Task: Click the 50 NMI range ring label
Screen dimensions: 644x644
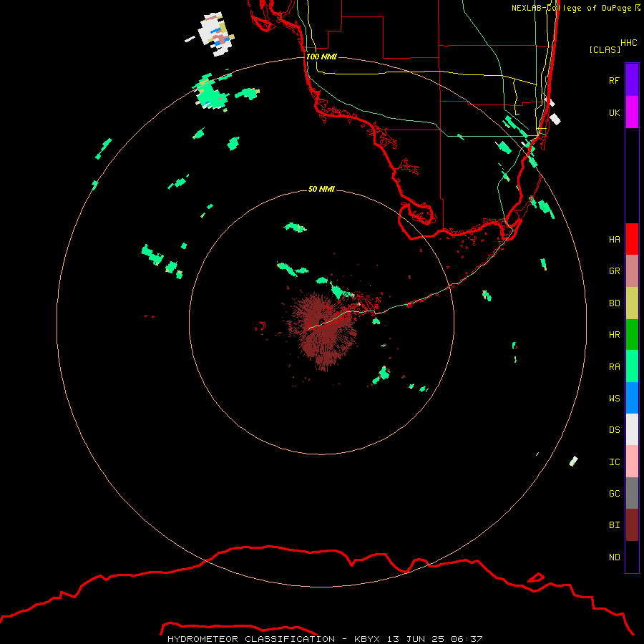Action: (x=321, y=189)
